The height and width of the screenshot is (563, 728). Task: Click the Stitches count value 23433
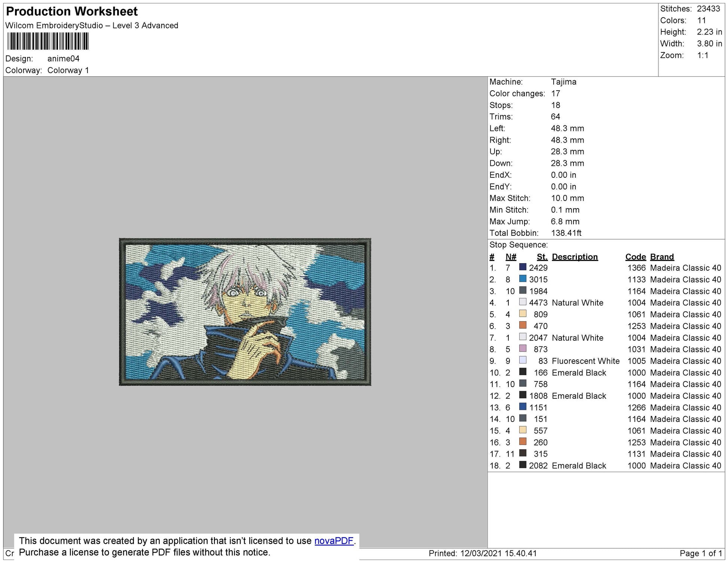pos(708,9)
